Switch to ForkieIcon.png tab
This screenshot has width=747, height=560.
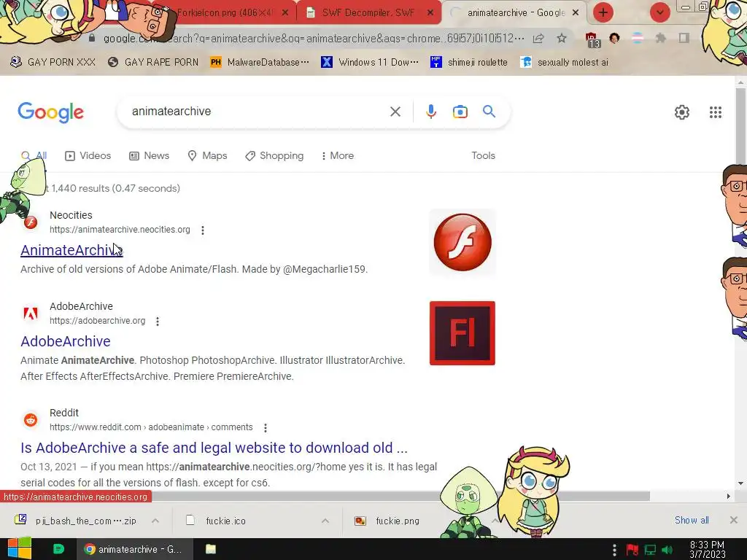(224, 13)
